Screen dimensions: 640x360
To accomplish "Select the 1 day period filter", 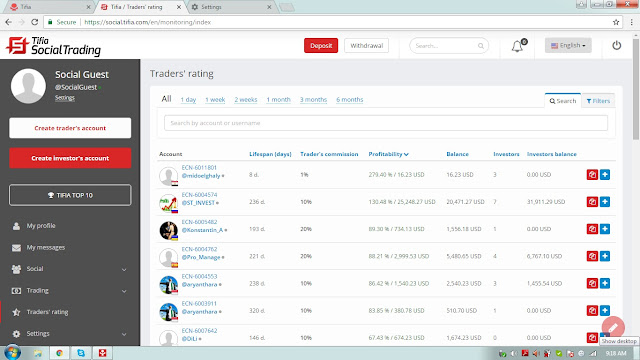I will click(x=188, y=100).
